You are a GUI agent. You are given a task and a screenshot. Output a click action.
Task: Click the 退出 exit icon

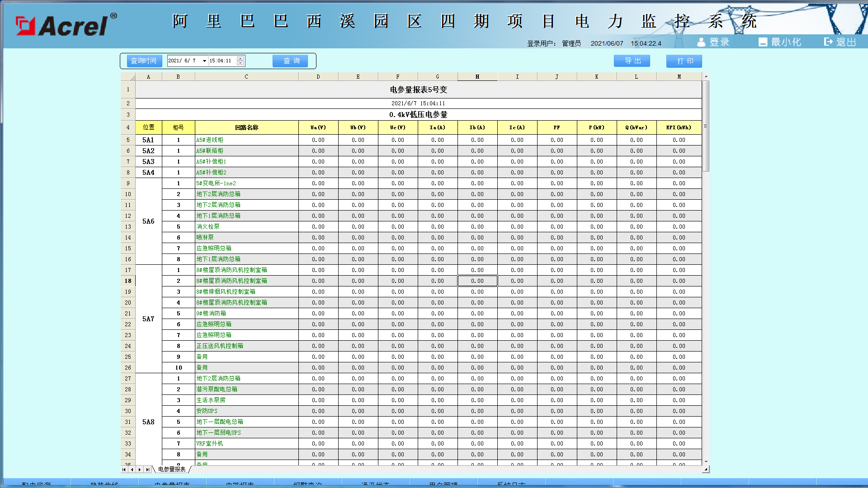[828, 42]
